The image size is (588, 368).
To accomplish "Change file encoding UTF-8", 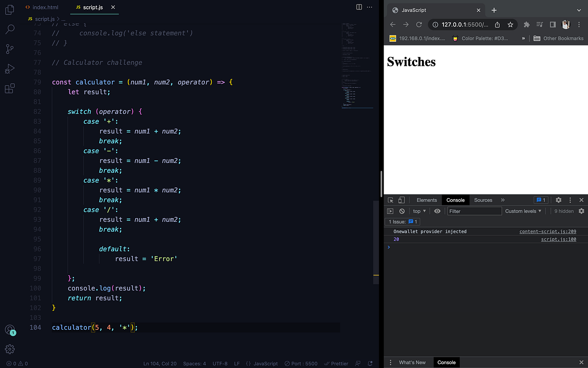I will 220,364.
